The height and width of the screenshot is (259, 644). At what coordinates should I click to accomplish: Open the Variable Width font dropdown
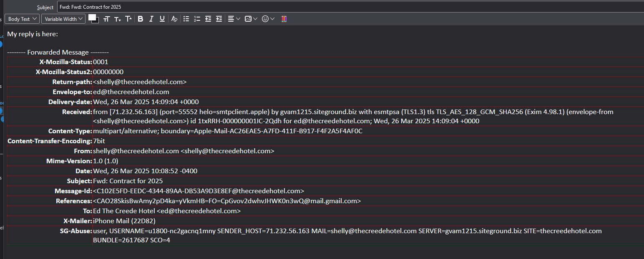63,19
